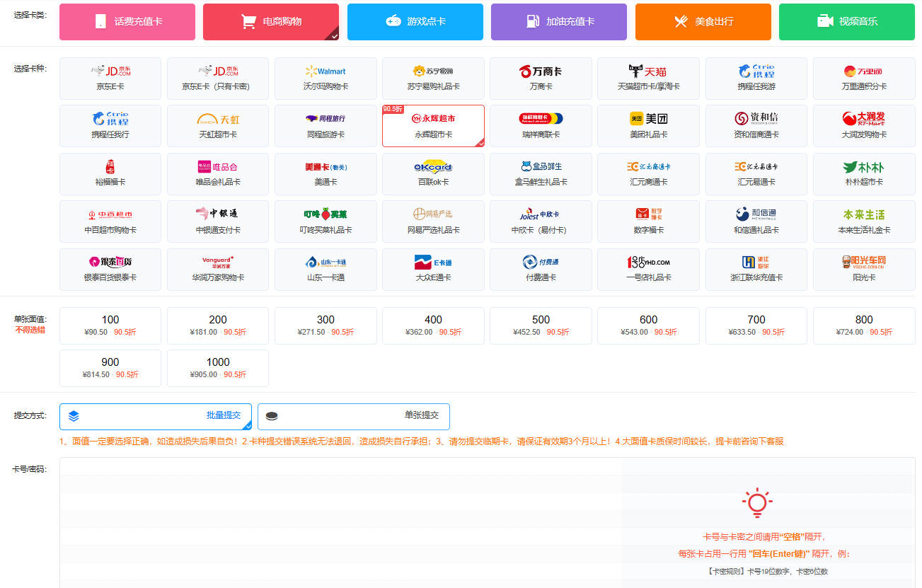
Task: Select 携程任我游 card
Action: (756, 79)
